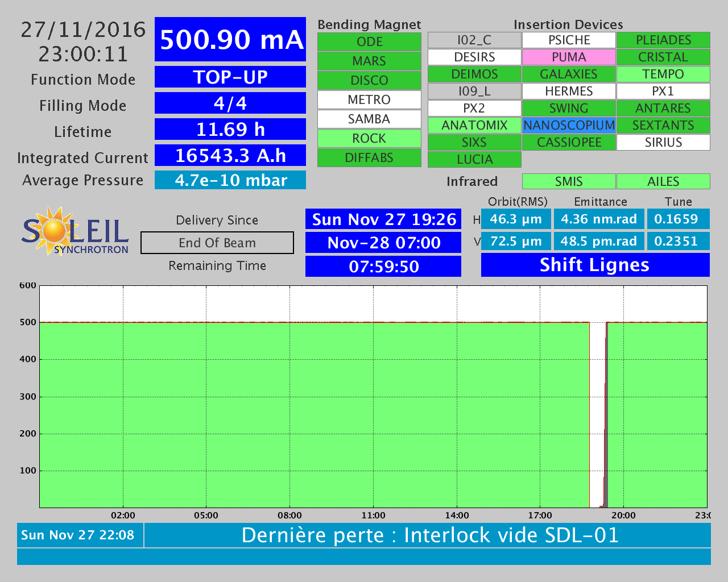This screenshot has height=582, width=728.
Task: Click the METRO beamline status box
Action: (x=369, y=100)
